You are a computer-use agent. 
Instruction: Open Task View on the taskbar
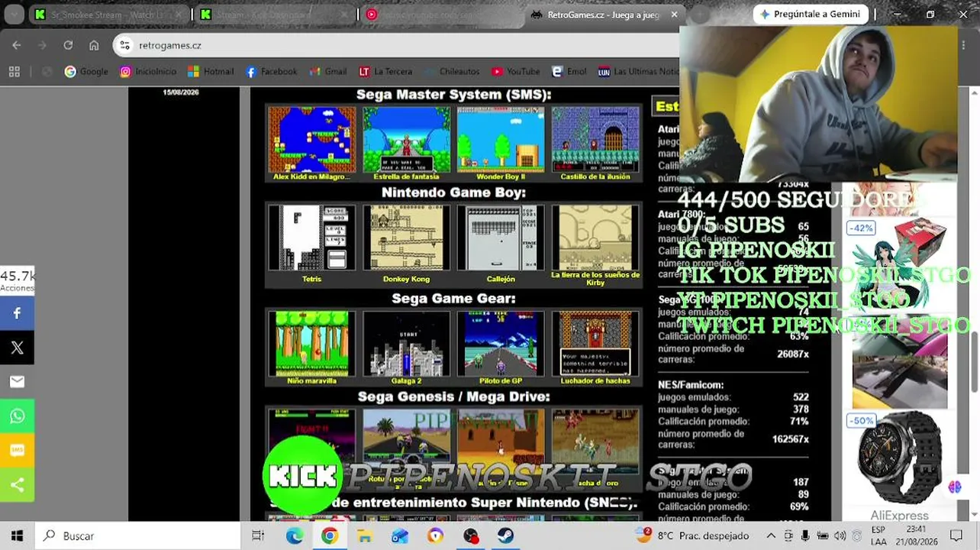[x=258, y=535]
